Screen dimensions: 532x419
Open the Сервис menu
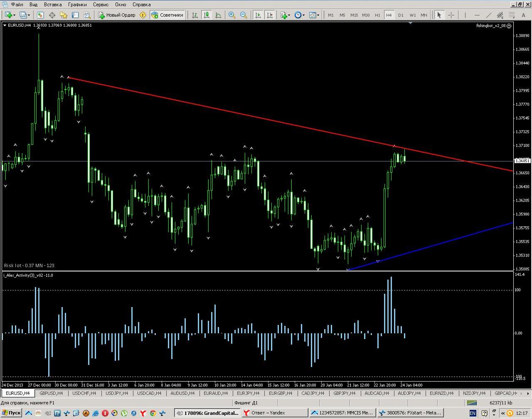101,5
